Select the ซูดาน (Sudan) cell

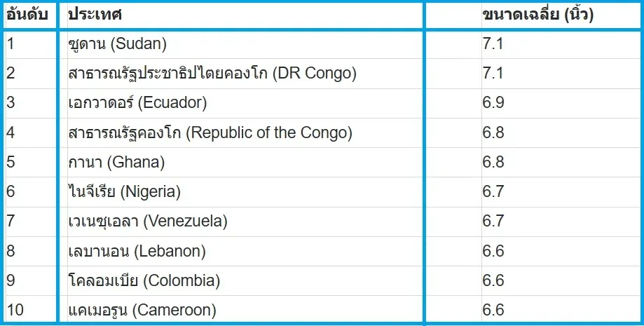(118, 44)
